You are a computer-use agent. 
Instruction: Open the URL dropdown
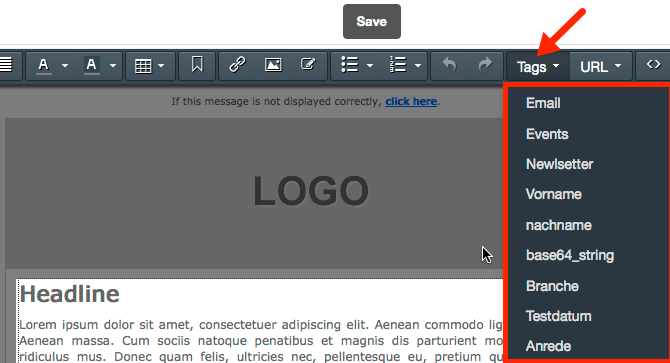pos(601,67)
